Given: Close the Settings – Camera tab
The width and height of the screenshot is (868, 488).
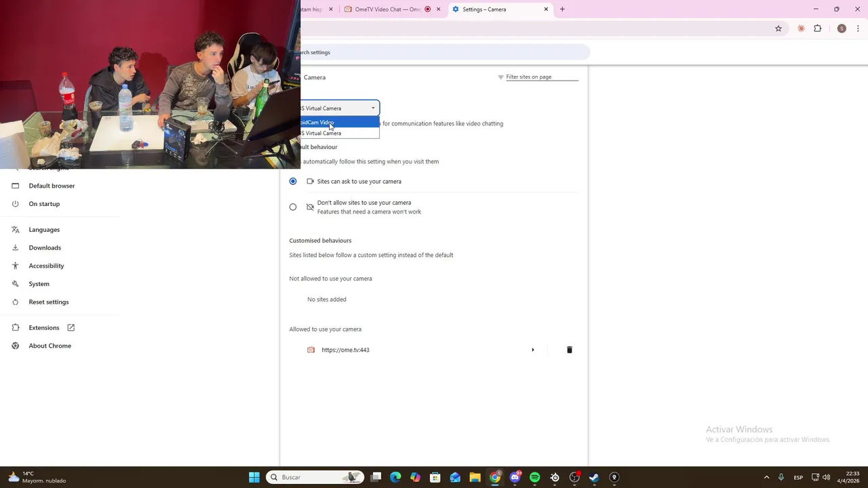Looking at the screenshot, I should tap(546, 9).
